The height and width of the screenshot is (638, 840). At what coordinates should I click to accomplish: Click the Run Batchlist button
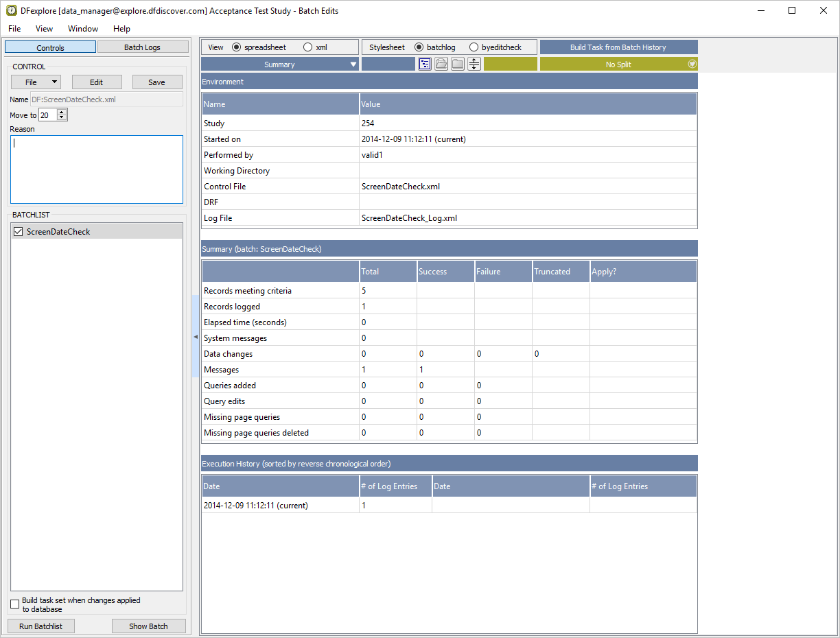click(x=40, y=626)
